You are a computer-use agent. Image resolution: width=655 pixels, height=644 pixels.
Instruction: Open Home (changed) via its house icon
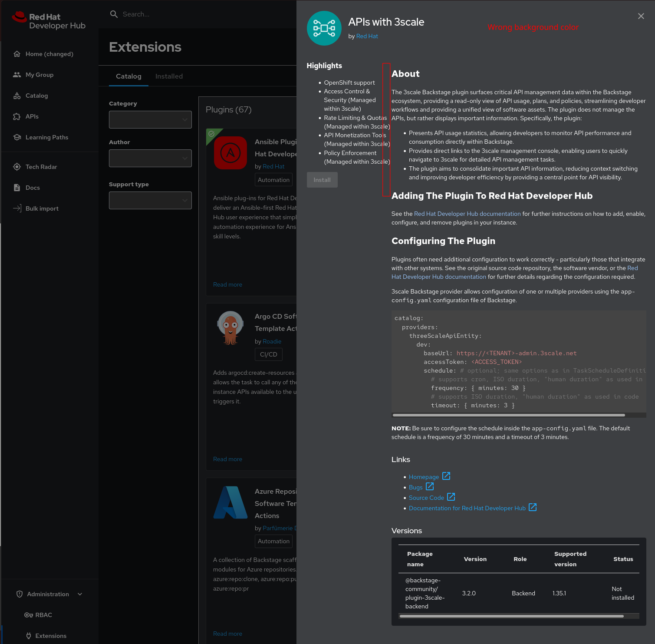click(x=17, y=54)
